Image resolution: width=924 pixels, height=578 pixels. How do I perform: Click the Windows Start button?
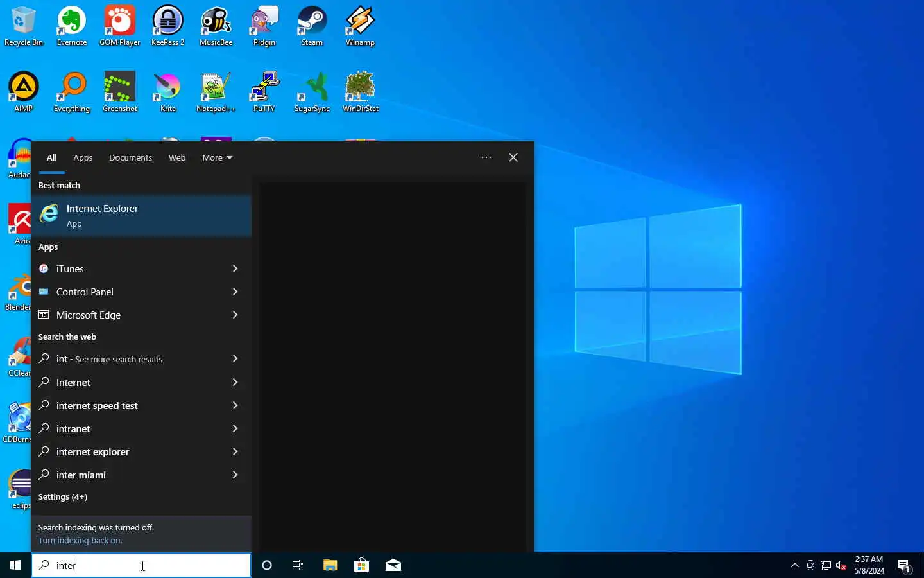click(15, 565)
